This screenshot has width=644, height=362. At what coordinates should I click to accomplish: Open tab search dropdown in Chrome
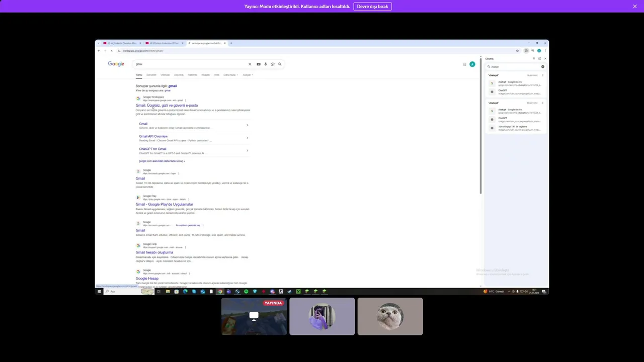coord(99,43)
